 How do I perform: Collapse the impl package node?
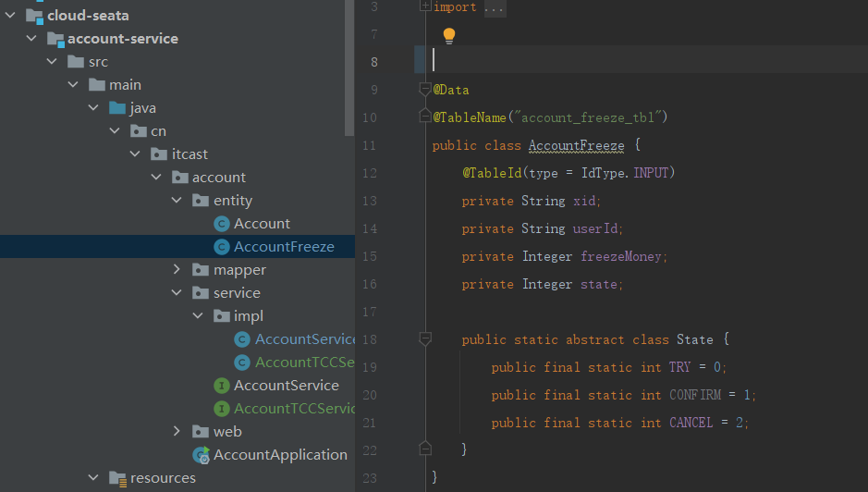pyautogui.click(x=198, y=315)
